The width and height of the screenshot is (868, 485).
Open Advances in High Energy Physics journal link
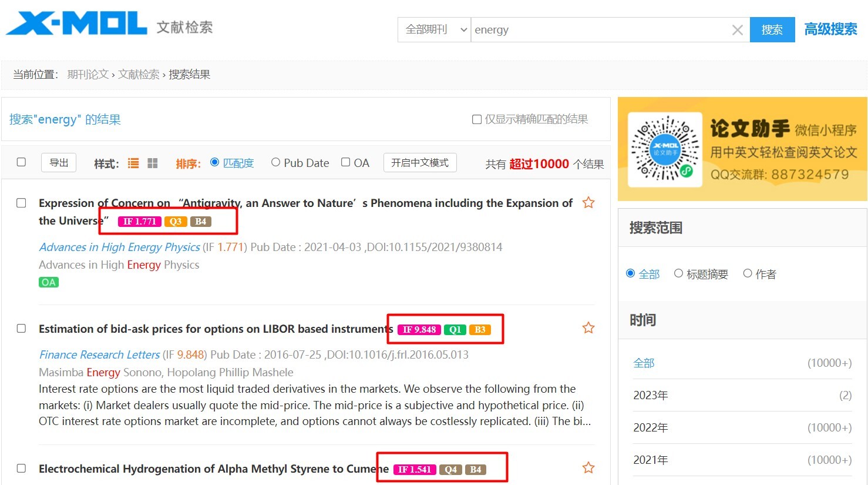tap(119, 247)
